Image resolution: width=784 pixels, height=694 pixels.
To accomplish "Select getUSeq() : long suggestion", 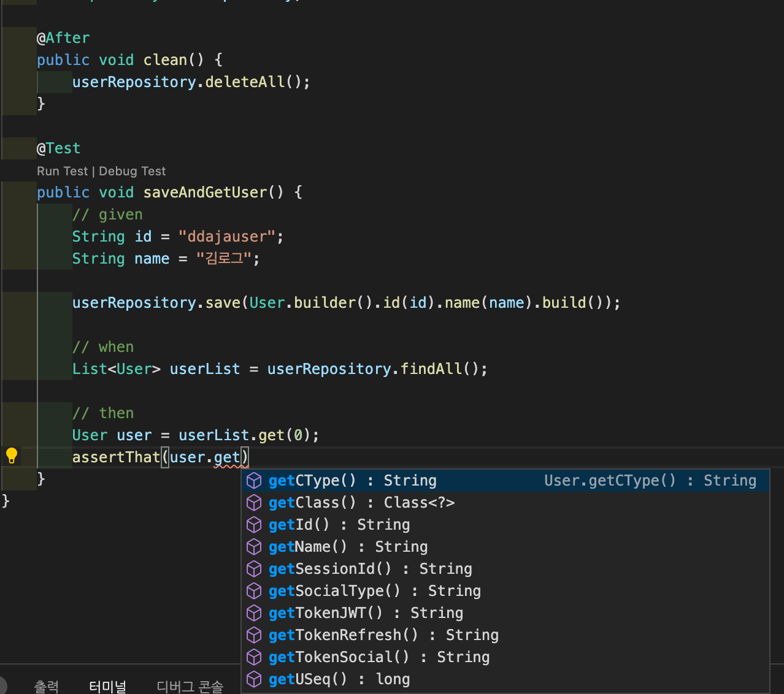I will point(505,679).
